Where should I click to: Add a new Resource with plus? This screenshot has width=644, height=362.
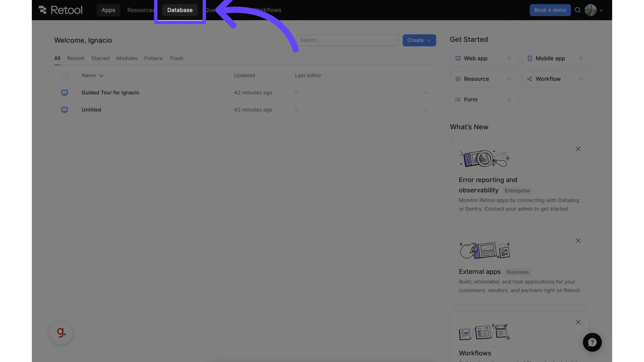pos(509,79)
